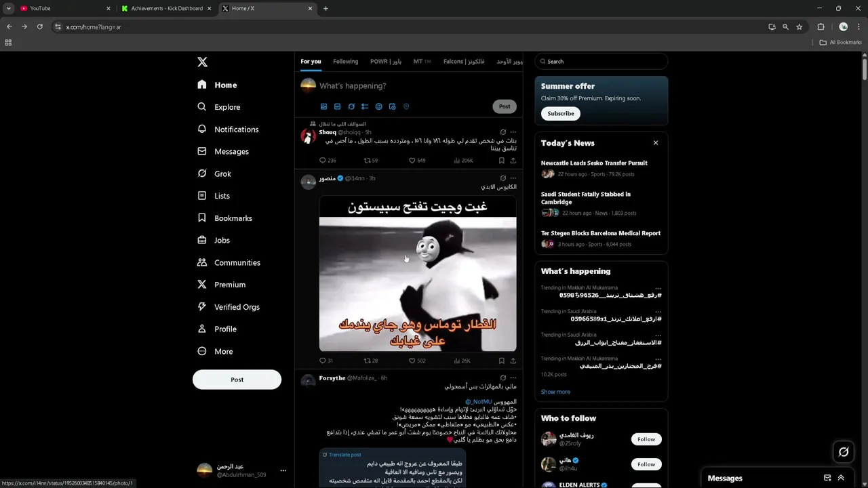Click Translate post on quoted tweet
868x488 pixels.
(342, 455)
